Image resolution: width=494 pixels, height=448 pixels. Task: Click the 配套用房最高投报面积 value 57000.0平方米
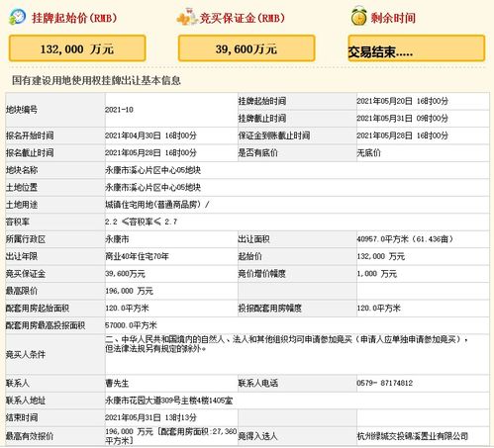point(131,325)
